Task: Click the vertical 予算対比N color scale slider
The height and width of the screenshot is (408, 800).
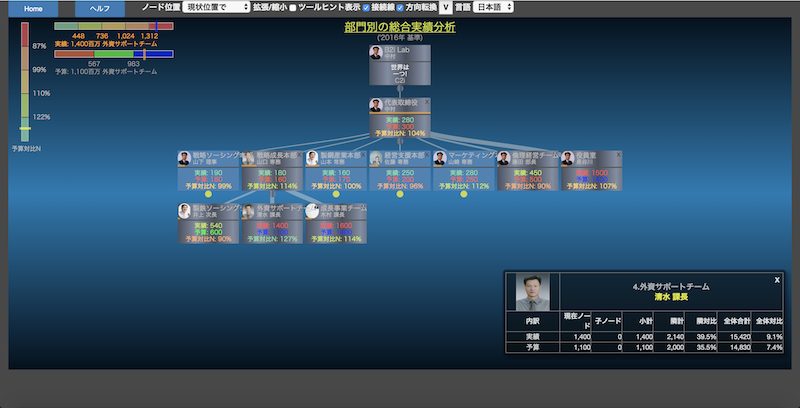Action: click(x=25, y=130)
